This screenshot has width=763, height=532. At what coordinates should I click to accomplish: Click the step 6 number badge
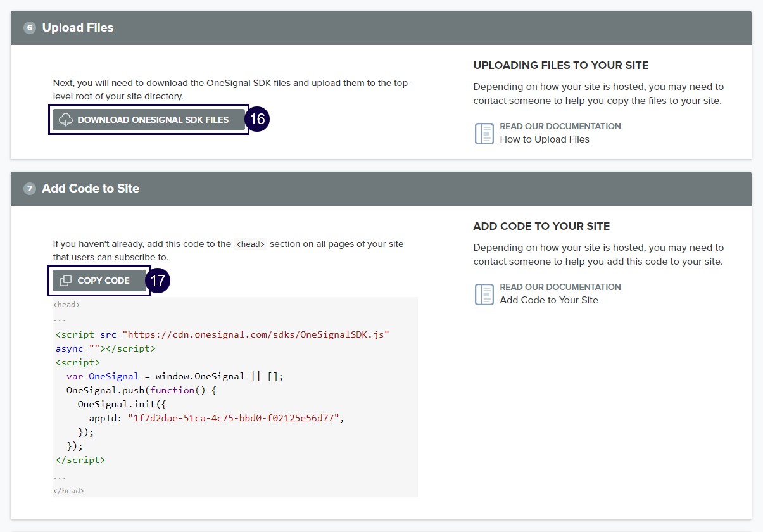(x=29, y=28)
